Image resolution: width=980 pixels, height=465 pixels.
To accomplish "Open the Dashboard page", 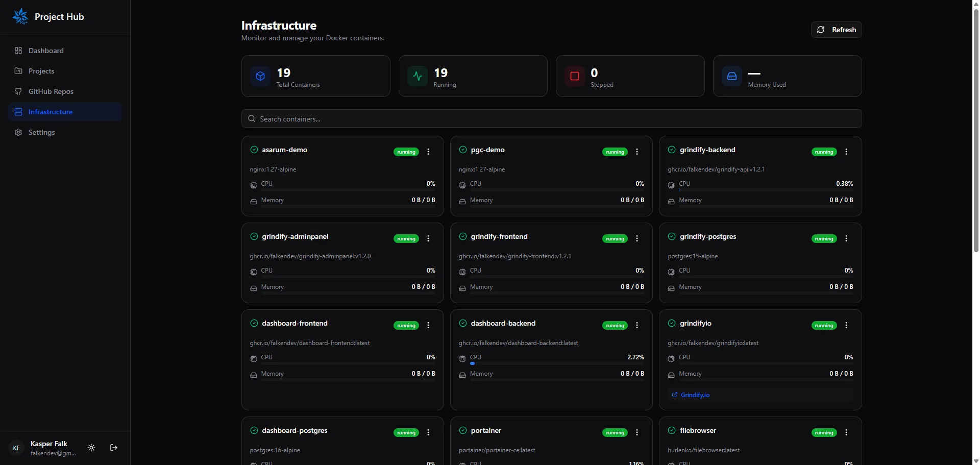I will pos(65,51).
